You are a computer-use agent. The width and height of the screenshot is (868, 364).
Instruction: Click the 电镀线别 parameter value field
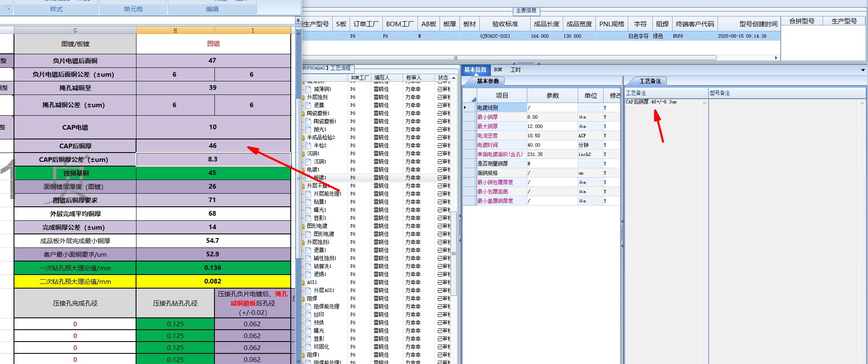click(552, 108)
